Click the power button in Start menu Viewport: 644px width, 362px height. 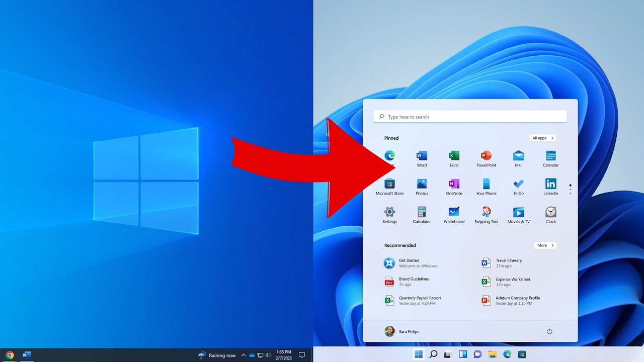(549, 331)
